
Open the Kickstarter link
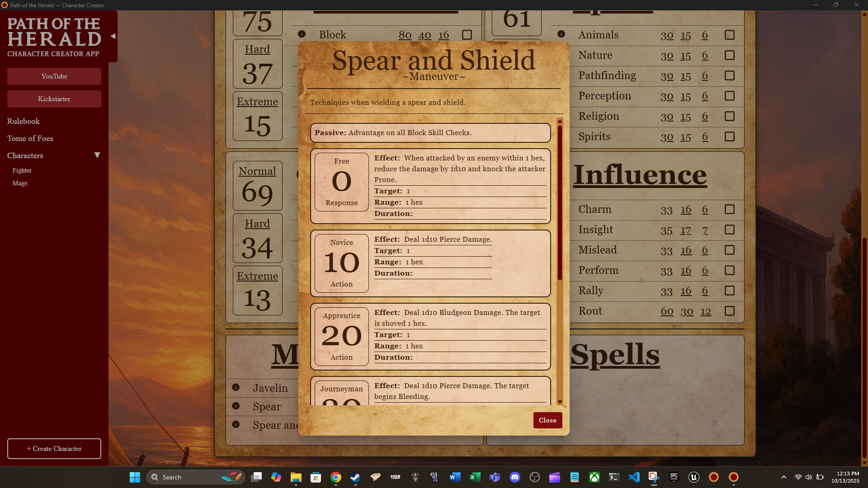coord(54,99)
